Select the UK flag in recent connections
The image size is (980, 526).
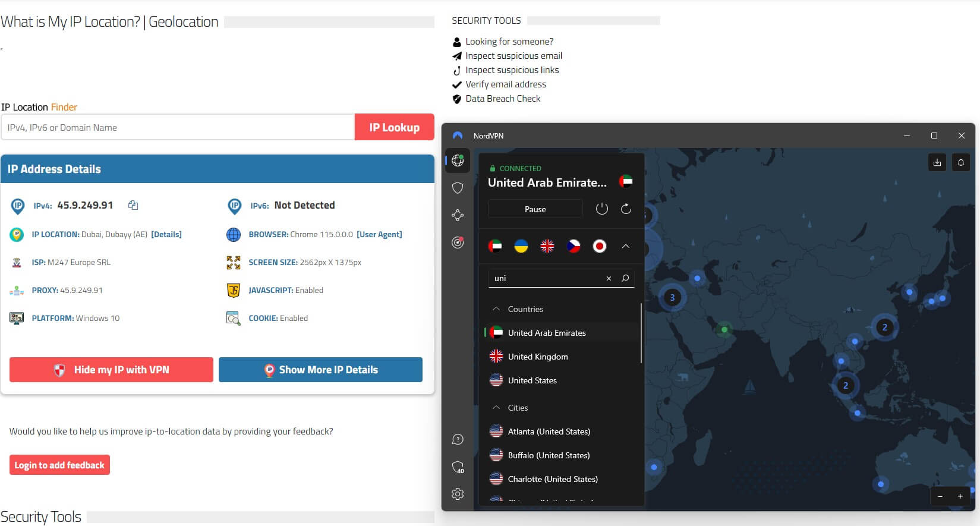tap(547, 246)
